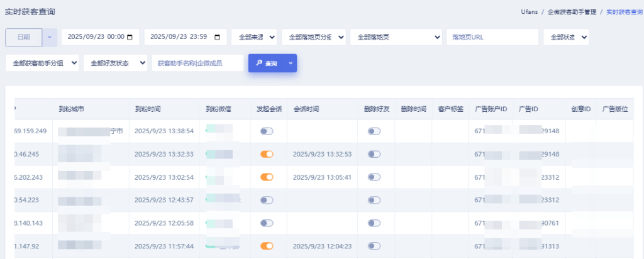Image resolution: width=644 pixels, height=259 pixels.
Task: Disable 发起会话 switch for 11:57:44 row
Action: [267, 246]
